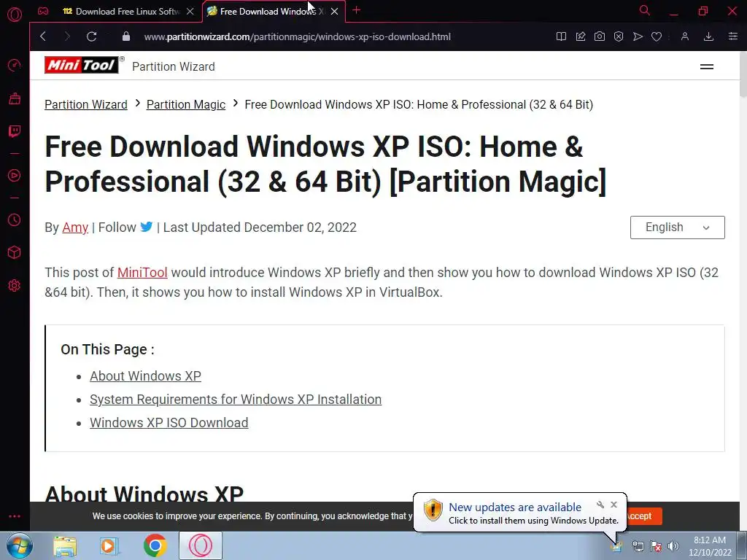The image size is (747, 560).
Task: Add page to bookmarks heart icon
Action: click(x=657, y=36)
